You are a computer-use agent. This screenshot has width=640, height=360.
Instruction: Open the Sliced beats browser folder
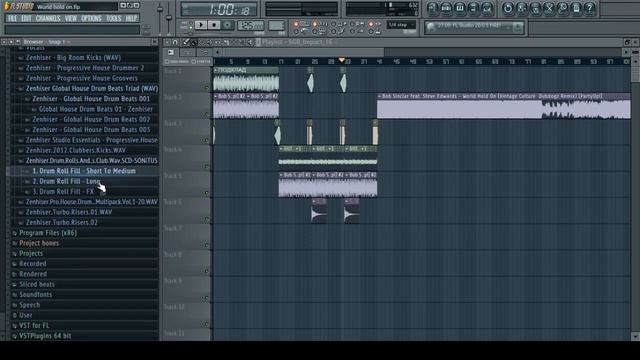(x=36, y=284)
